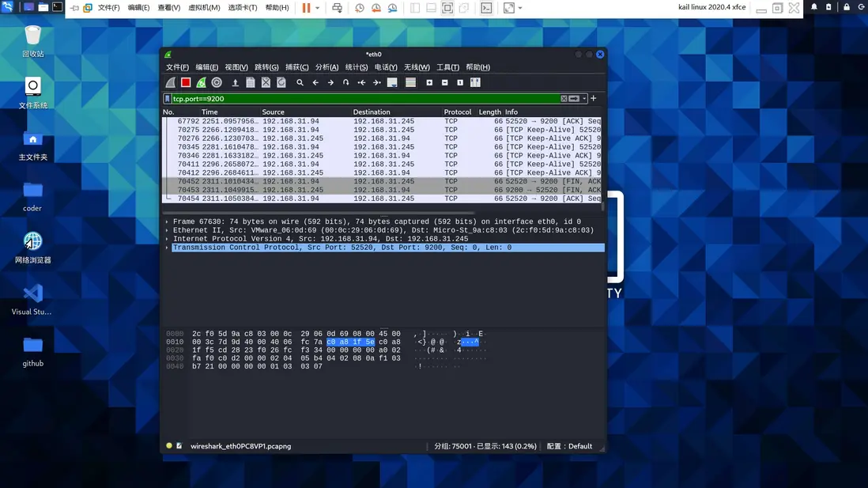Expand Internet Protocol Version 4 row

[x=167, y=239]
